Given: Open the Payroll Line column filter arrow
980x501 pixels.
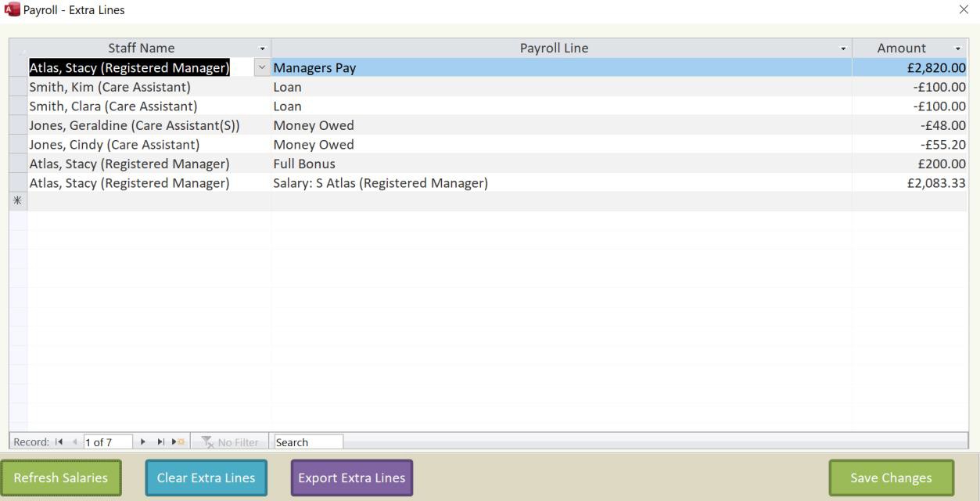Looking at the screenshot, I should 843,49.
